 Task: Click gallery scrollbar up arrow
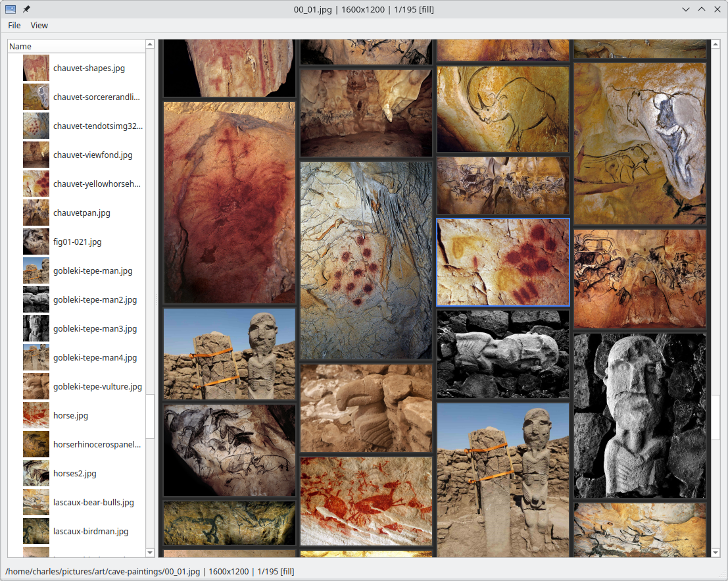(716, 44)
